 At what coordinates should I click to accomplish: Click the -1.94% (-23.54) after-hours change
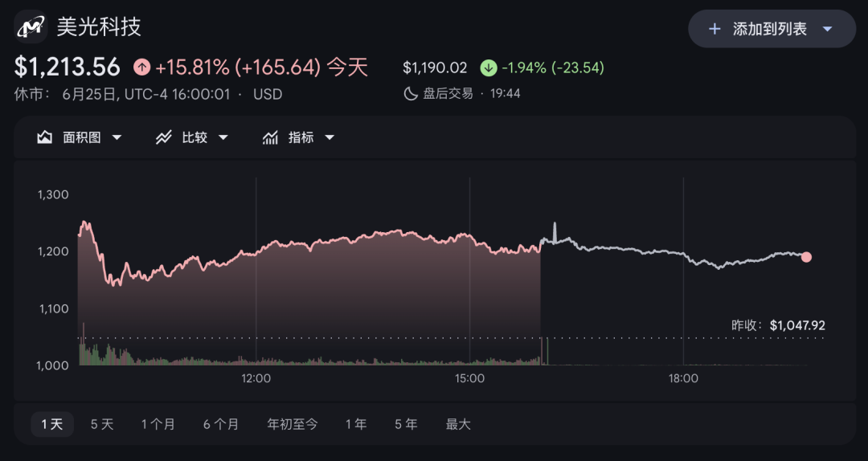point(553,68)
